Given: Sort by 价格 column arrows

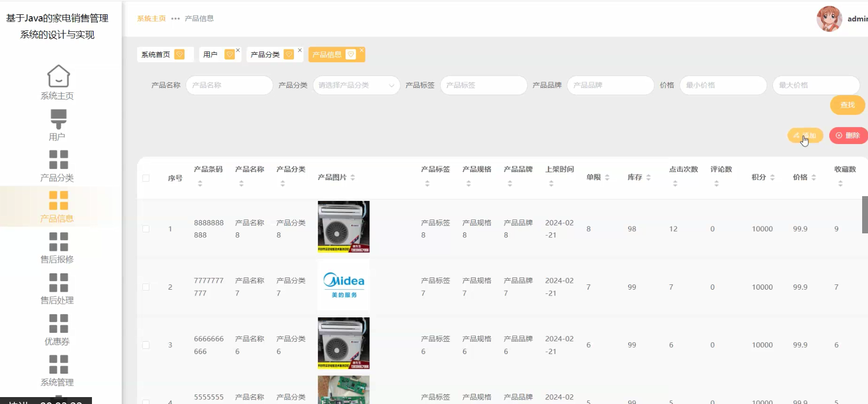Looking at the screenshot, I should (x=814, y=178).
